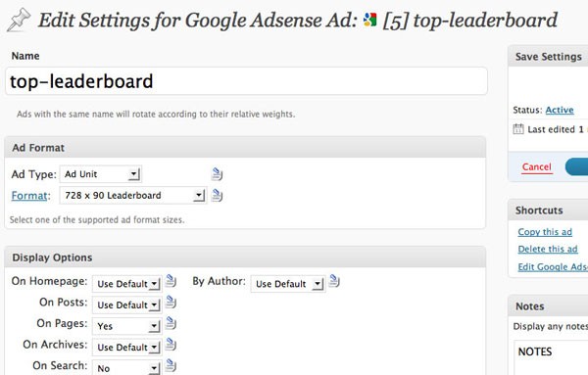The image size is (588, 375).
Task: Click the Active status link
Action: coord(560,110)
